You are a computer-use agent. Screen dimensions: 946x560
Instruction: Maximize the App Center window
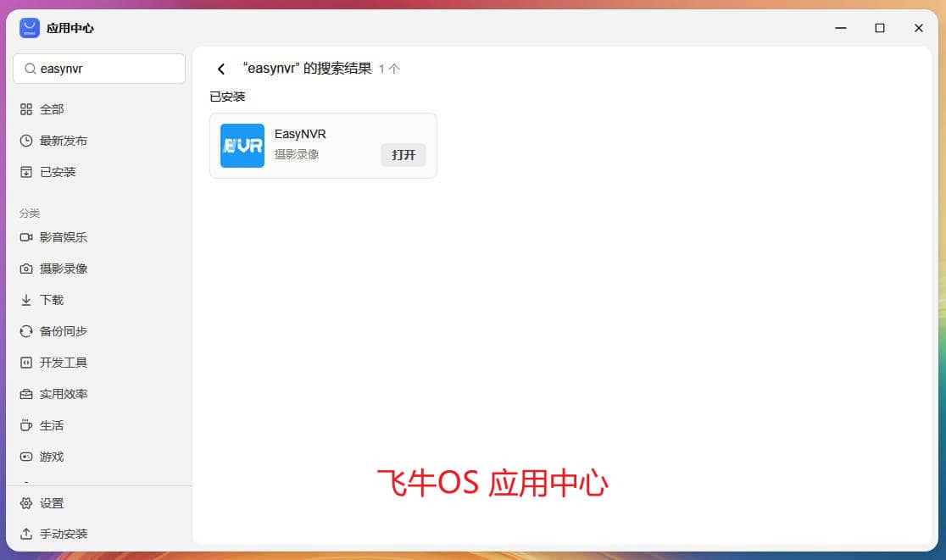coord(880,28)
